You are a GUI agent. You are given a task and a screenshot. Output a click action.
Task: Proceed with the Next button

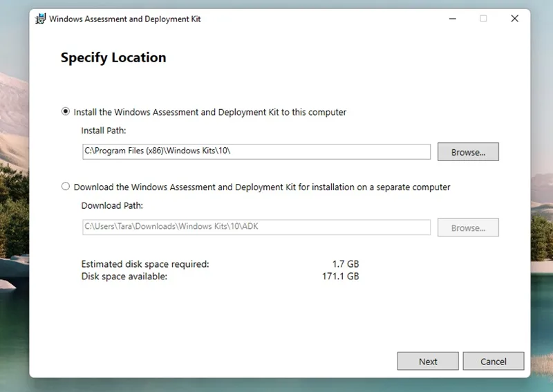click(x=428, y=361)
